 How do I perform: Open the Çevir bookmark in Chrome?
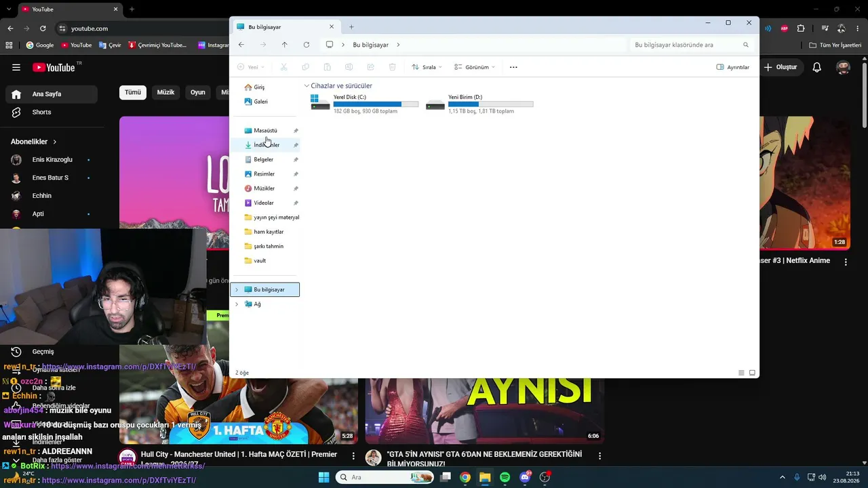pyautogui.click(x=110, y=45)
